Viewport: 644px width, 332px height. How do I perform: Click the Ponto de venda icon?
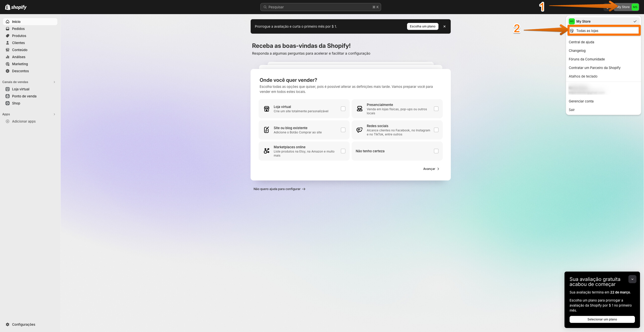[8, 96]
